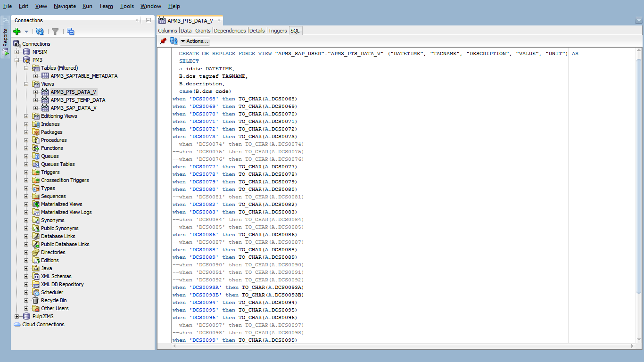The width and height of the screenshot is (644, 362).
Task: Open the Navigate menu
Action: click(x=65, y=6)
